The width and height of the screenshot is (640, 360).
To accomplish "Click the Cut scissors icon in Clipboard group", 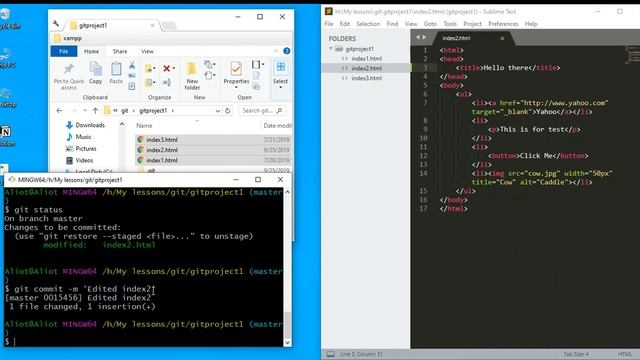I will (x=132, y=65).
